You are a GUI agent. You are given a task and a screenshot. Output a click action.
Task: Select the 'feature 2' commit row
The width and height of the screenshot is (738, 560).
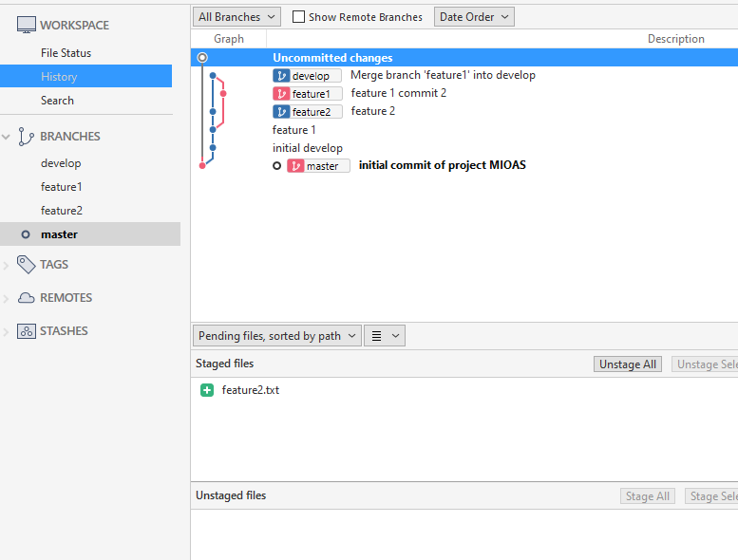coord(464,111)
